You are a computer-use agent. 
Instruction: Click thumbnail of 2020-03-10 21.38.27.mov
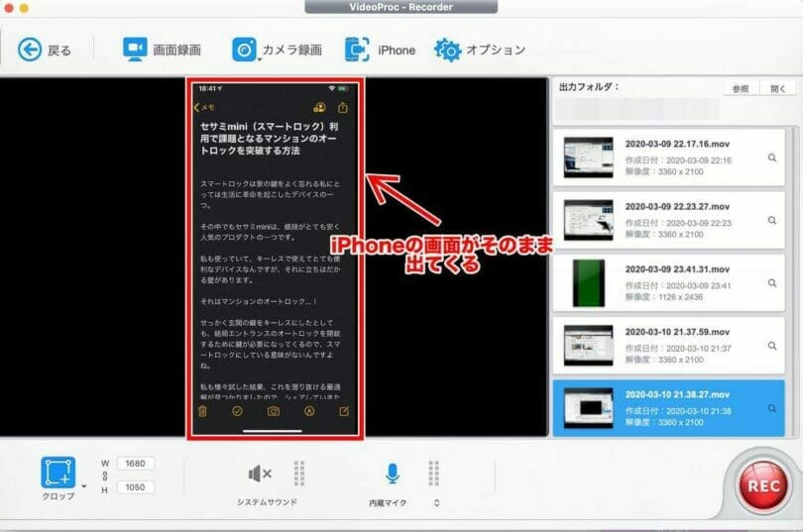(589, 408)
